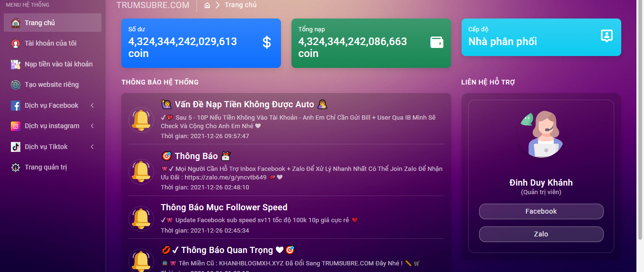Click the TRUMSUBRE.COM site title
The width and height of the screenshot is (644, 272).
point(153,5)
